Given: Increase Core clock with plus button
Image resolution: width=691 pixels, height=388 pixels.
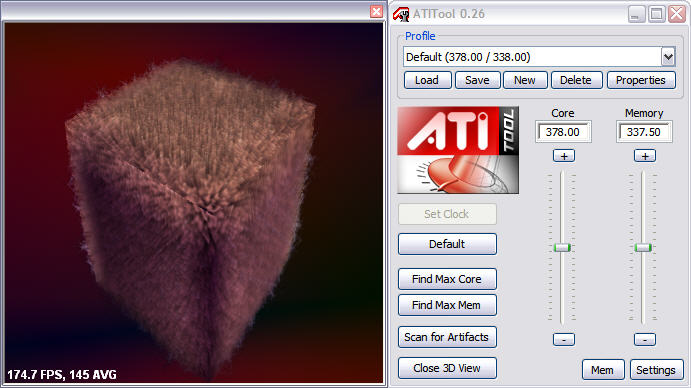Looking at the screenshot, I should (564, 156).
